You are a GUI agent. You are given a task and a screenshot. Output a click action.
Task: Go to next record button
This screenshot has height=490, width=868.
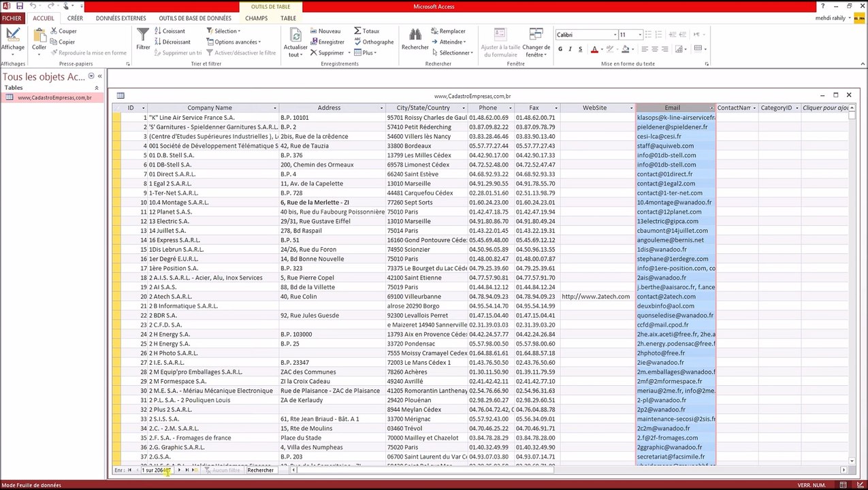coord(179,470)
